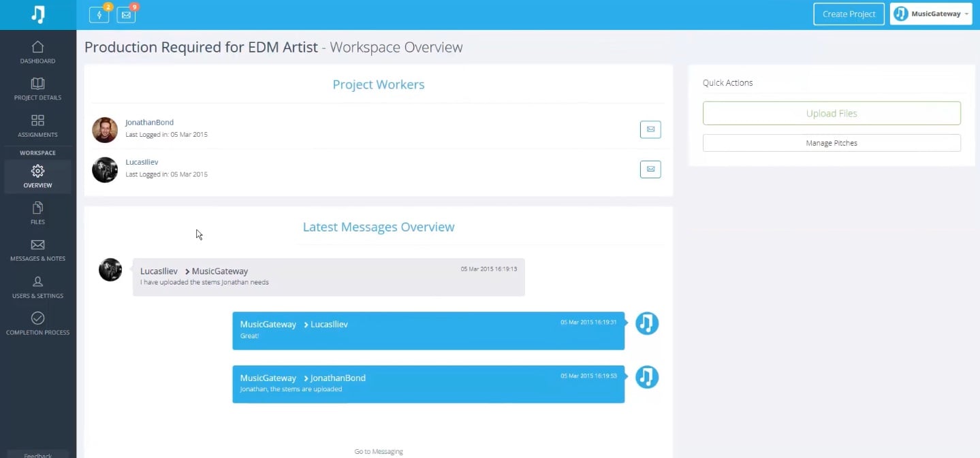Message JonathanBond via envelope button
This screenshot has width=980, height=458.
650,129
